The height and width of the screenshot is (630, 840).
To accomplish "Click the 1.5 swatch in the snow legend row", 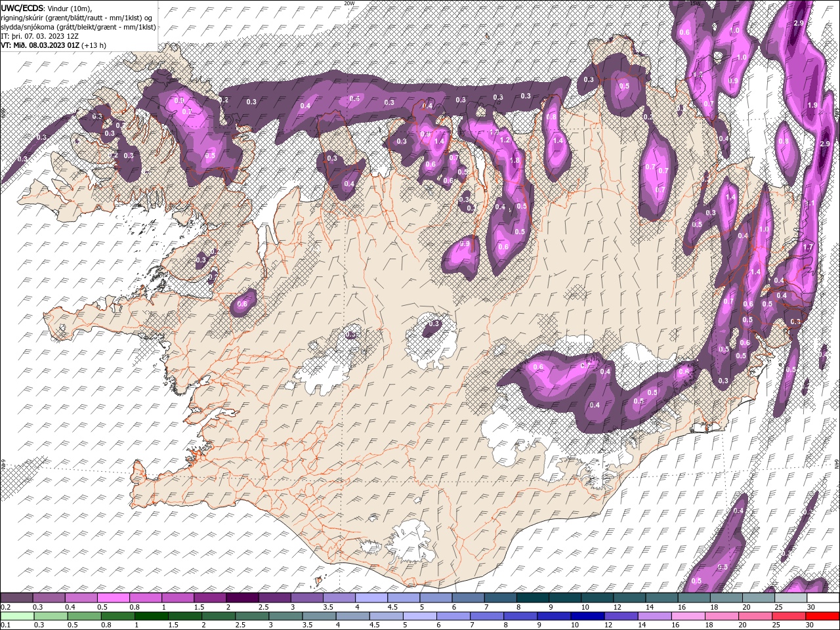I will [209, 598].
